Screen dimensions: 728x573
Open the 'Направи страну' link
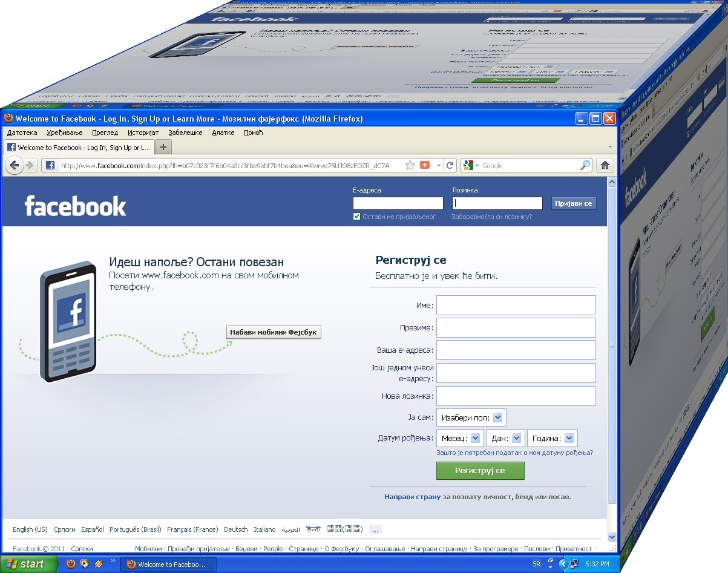(412, 497)
